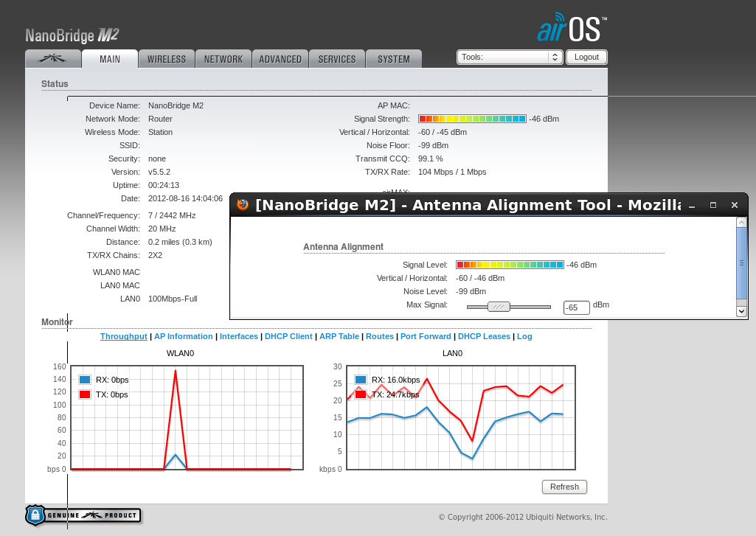Click the red TX legend swatch in LAN0 chart
Viewport: 756px width, 536px height.
(361, 394)
